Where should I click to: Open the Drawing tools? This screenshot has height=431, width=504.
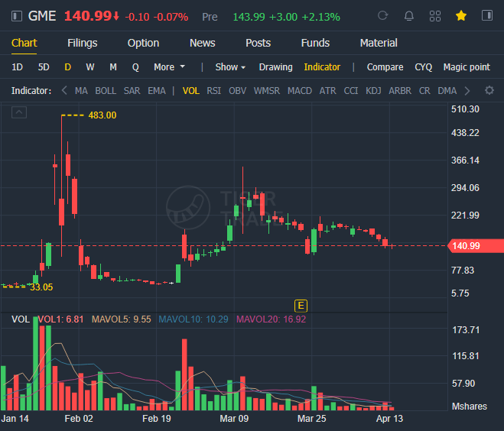276,67
